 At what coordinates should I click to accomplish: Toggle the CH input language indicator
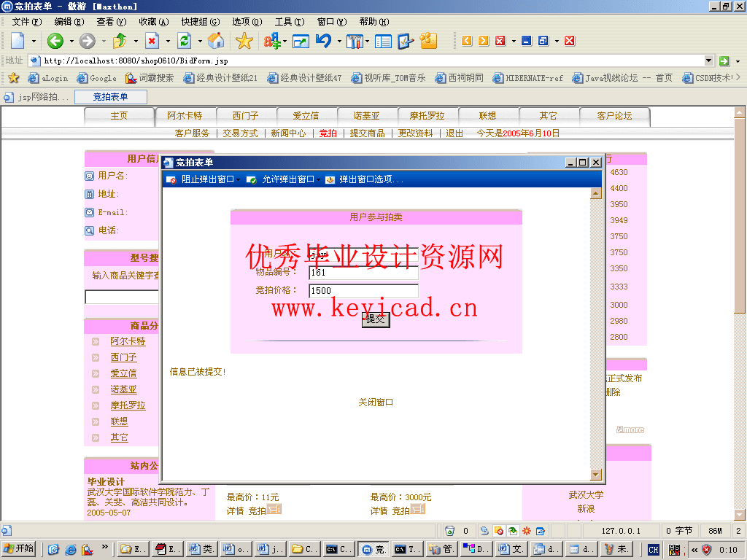tap(654, 549)
